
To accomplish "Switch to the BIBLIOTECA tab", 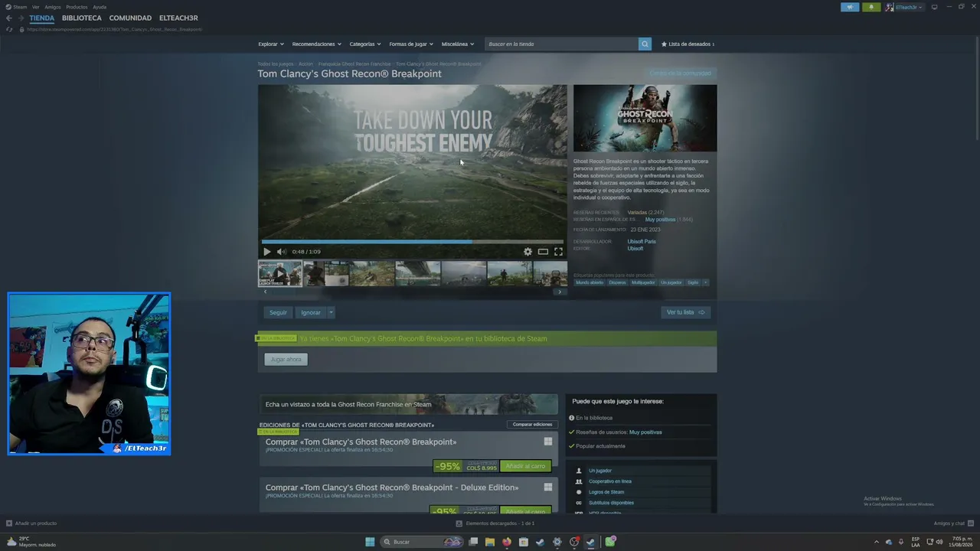I will pyautogui.click(x=82, y=18).
